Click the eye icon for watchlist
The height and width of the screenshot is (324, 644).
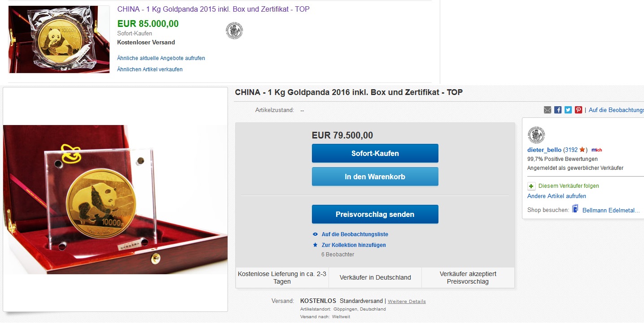[315, 234]
